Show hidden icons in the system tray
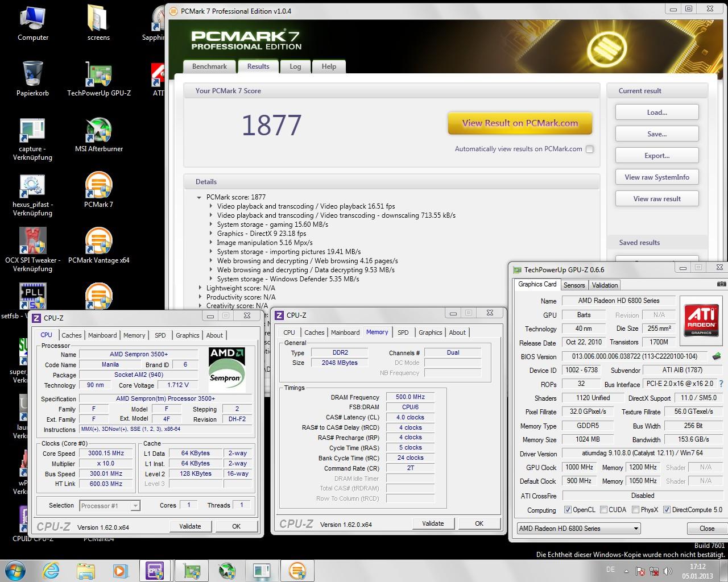 pos(626,571)
